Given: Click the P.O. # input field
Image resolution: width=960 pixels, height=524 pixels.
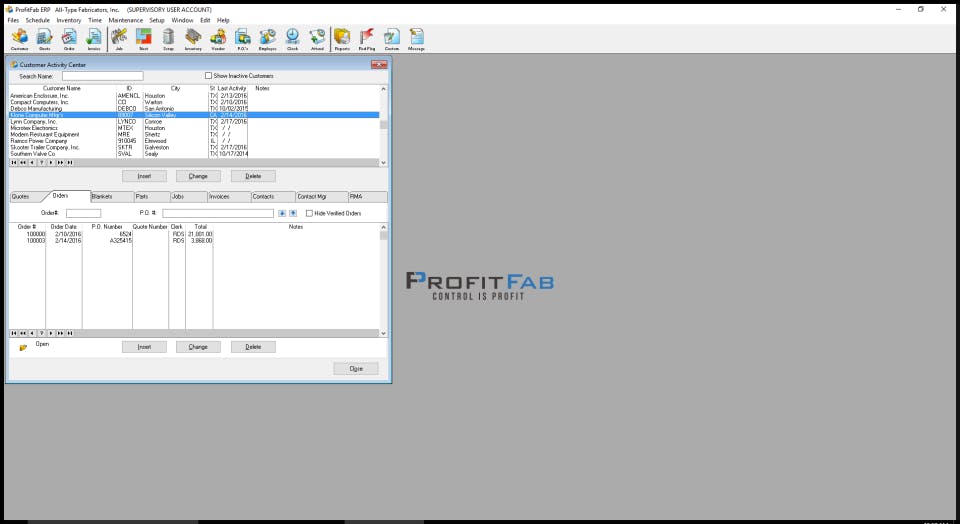Looking at the screenshot, I should coord(218,214).
